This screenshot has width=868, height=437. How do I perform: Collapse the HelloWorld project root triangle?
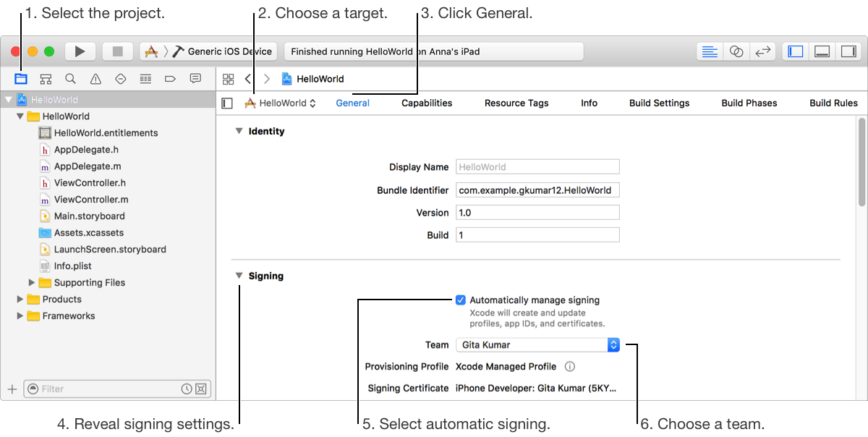pyautogui.click(x=9, y=100)
